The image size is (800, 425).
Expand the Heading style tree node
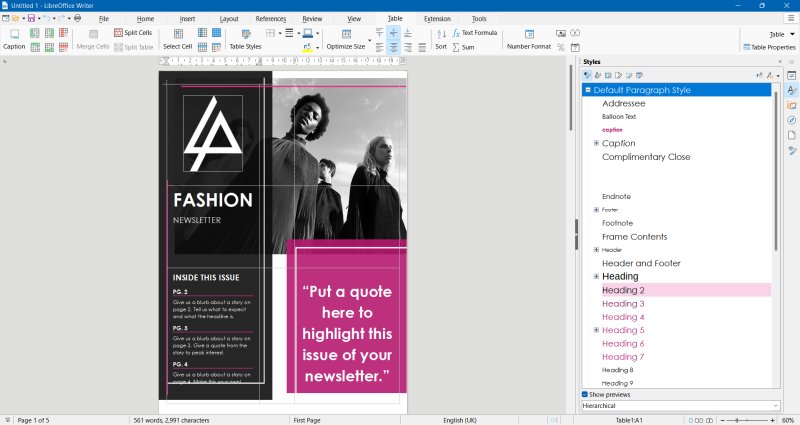596,276
